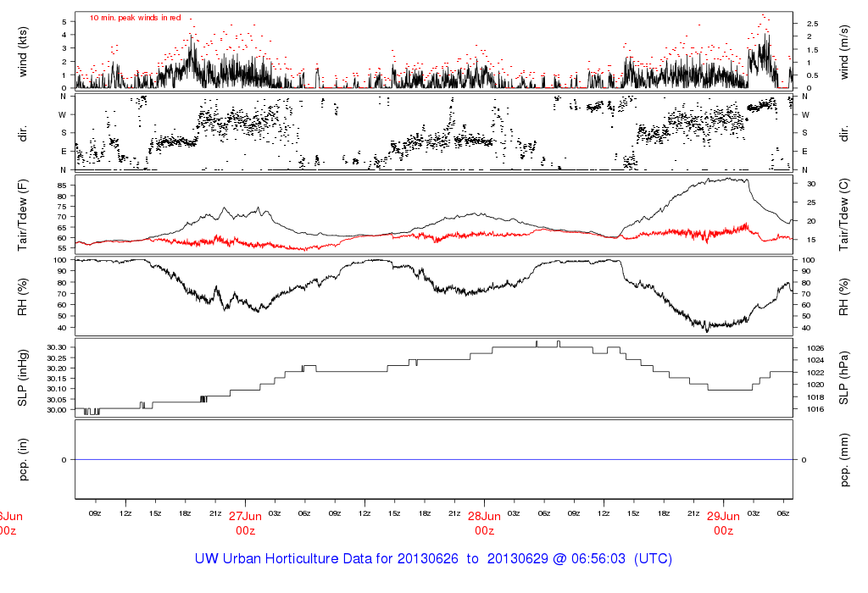Click the UW Urban Horticulture Data title

(433, 560)
